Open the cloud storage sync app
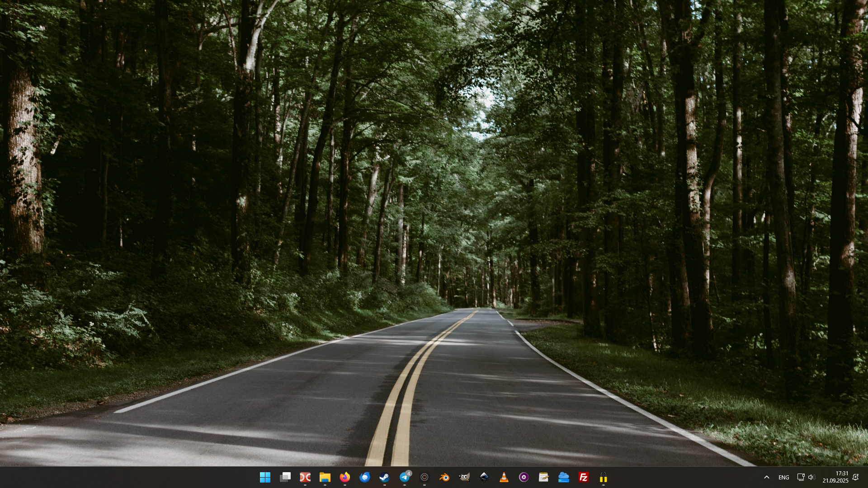 click(563, 477)
